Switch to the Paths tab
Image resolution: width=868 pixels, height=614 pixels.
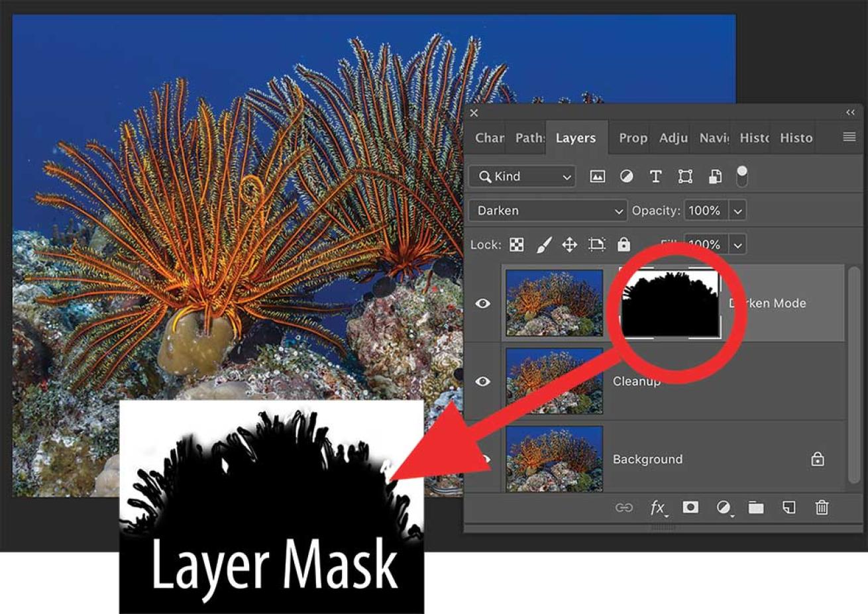point(529,138)
